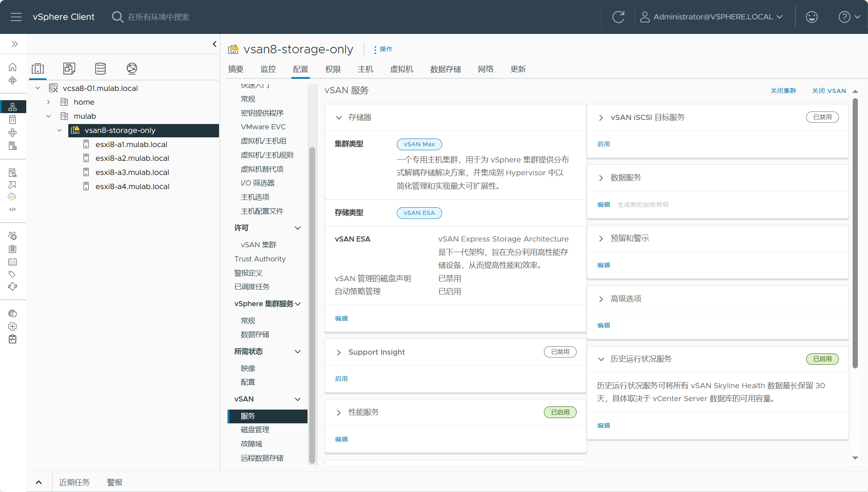Go to Home via sidebar house icon
This screenshot has width=868, height=492.
(x=13, y=67)
